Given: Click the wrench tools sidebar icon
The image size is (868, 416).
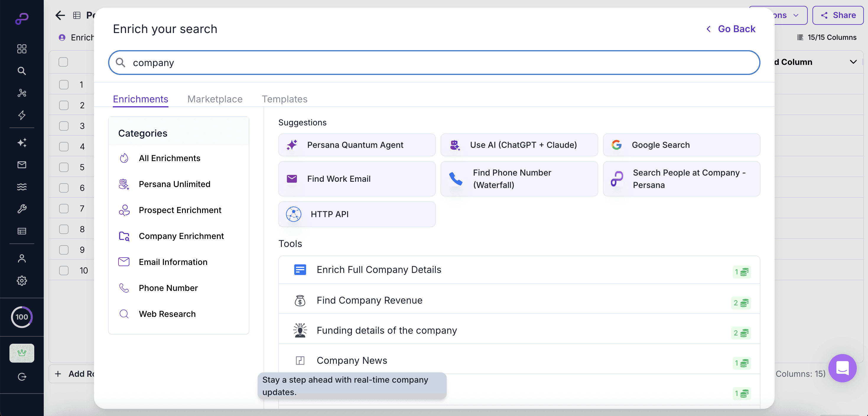Looking at the screenshot, I should (22, 209).
